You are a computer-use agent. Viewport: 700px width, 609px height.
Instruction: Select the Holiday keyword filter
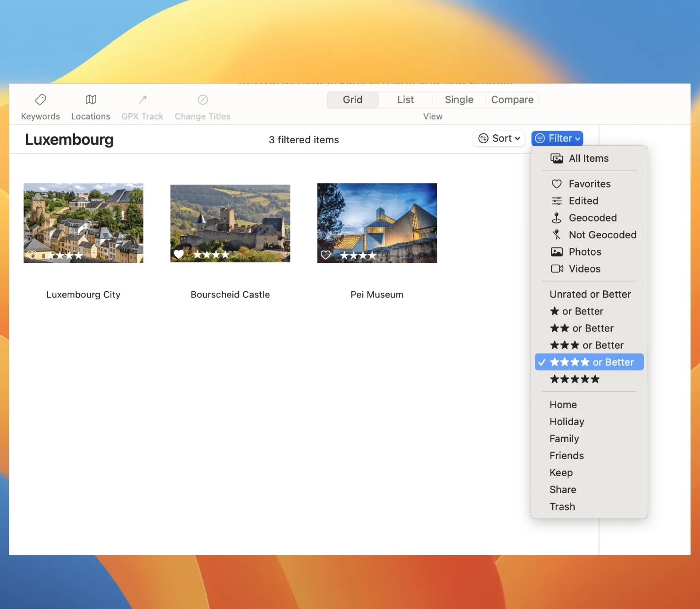point(567,422)
